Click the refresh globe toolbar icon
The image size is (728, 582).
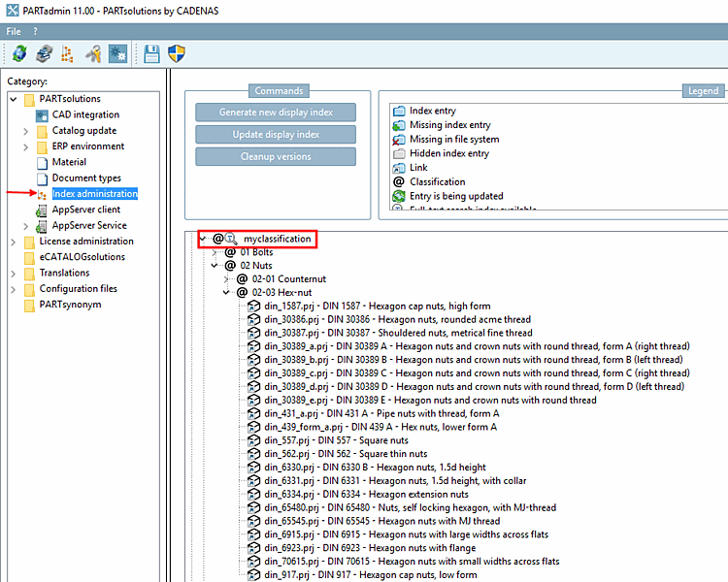[x=19, y=54]
